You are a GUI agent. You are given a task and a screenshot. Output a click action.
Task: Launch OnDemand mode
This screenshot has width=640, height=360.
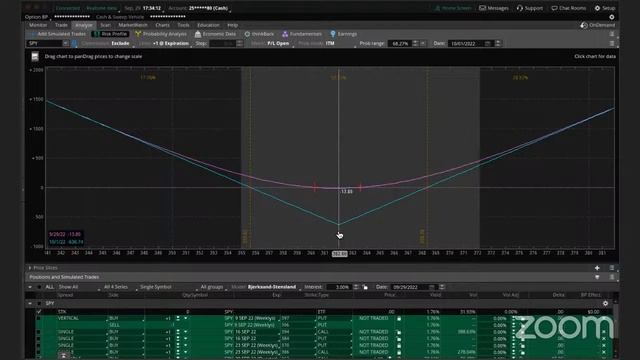(598, 25)
